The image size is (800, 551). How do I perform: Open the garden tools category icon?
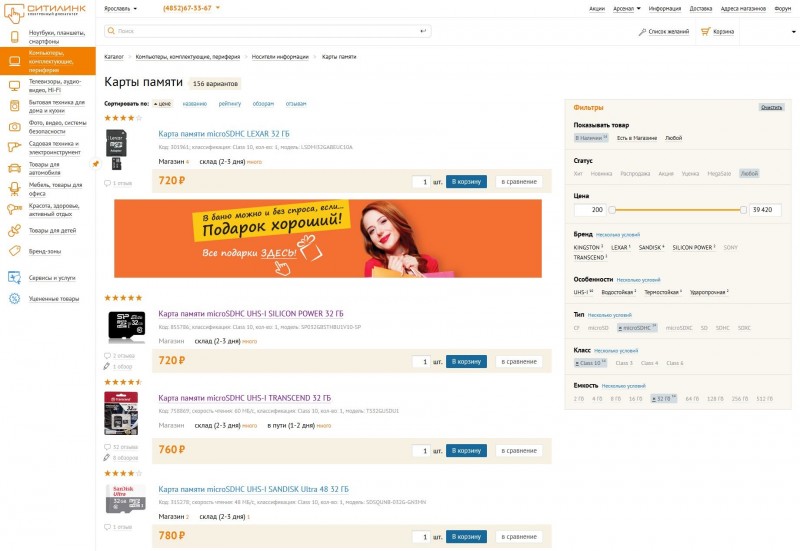tap(14, 147)
